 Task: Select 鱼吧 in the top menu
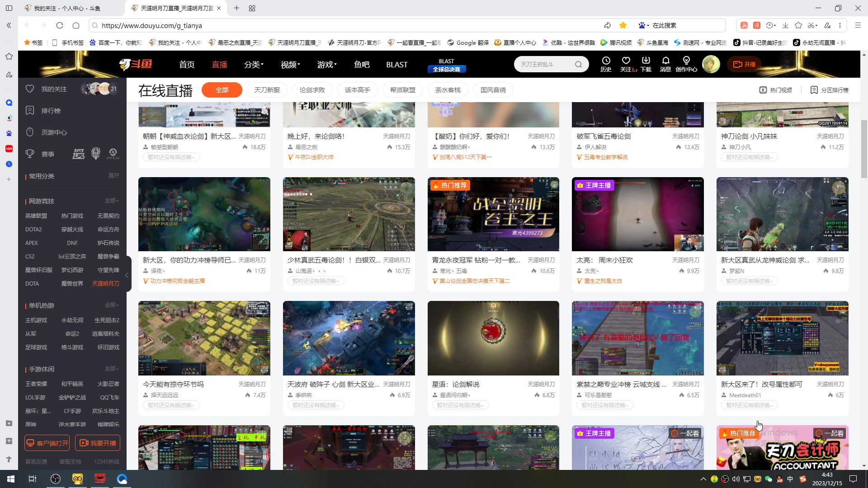361,64
